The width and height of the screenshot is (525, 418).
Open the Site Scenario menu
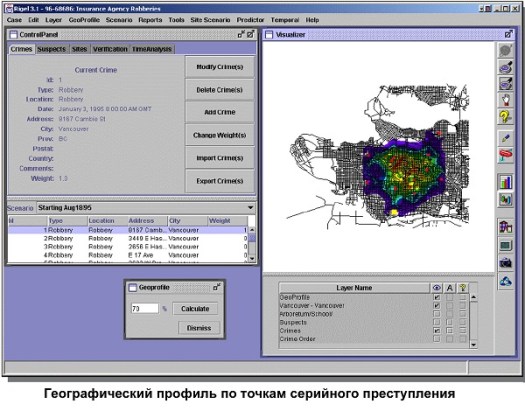point(210,20)
